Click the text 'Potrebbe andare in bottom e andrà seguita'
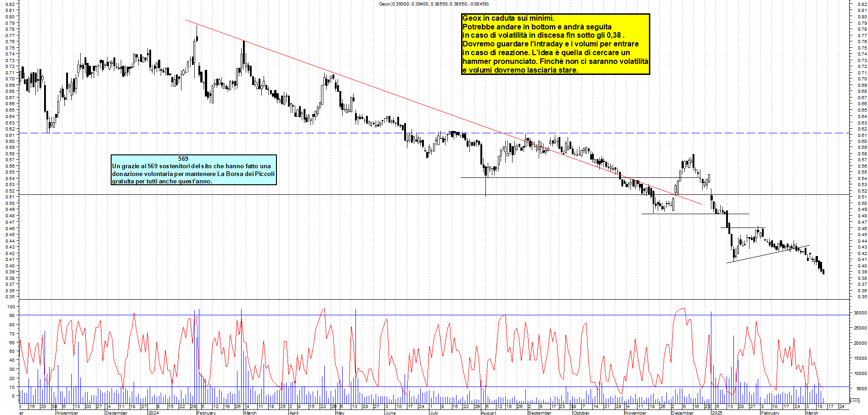The width and height of the screenshot is (868, 415). [x=537, y=27]
